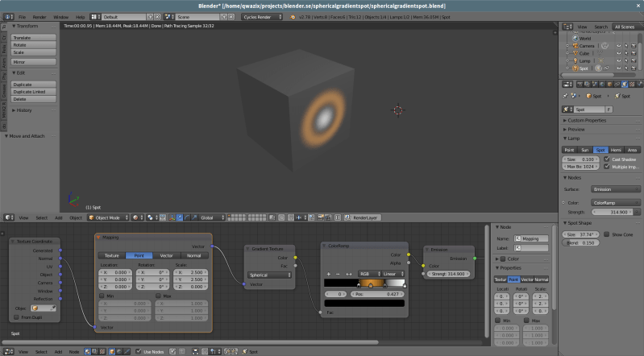Click the Delete button

33,99
